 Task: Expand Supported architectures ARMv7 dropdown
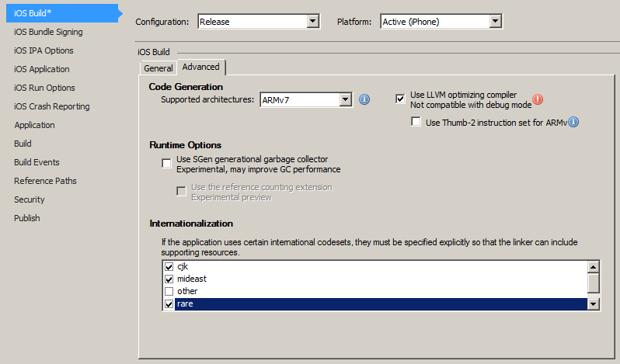coord(346,99)
